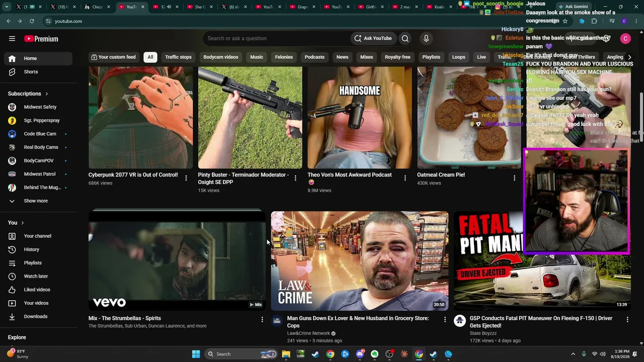This screenshot has height=362, width=644.
Task: Expand Show more under Subscriptions
Action: coord(38,201)
